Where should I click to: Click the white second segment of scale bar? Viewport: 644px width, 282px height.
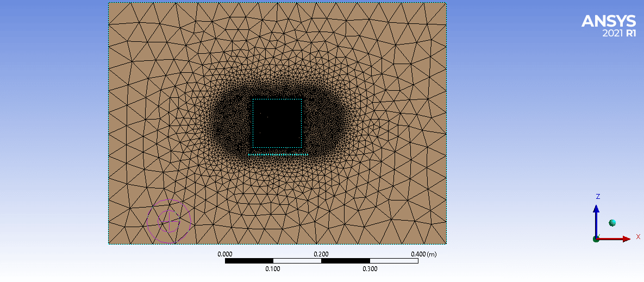[x=297, y=261]
